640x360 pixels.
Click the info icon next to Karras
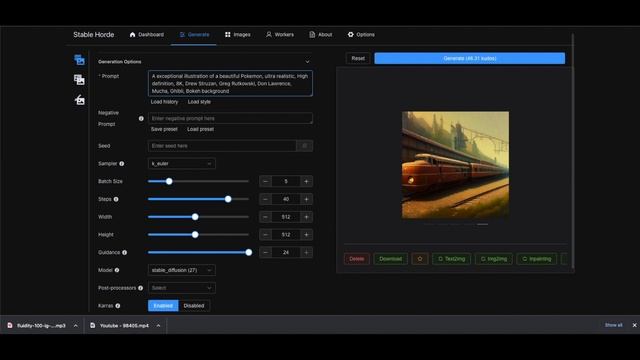coord(118,306)
